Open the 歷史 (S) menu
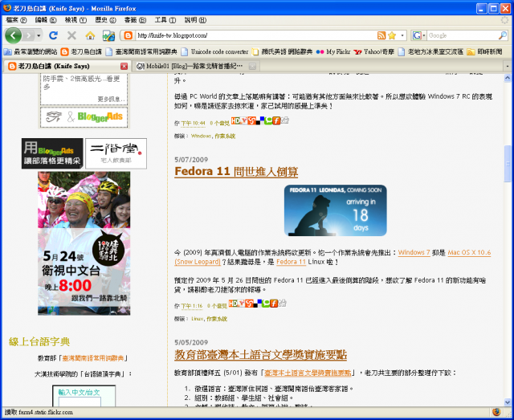This screenshot has width=514, height=420. pos(105,20)
